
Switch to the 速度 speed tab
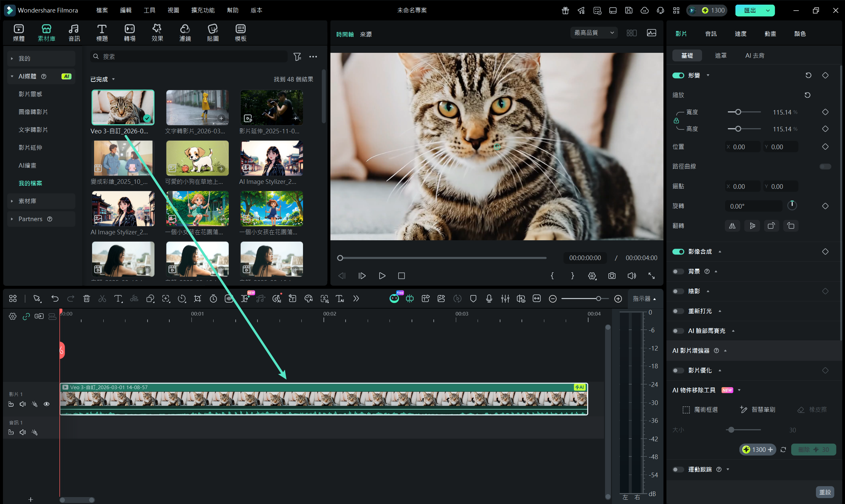point(740,34)
